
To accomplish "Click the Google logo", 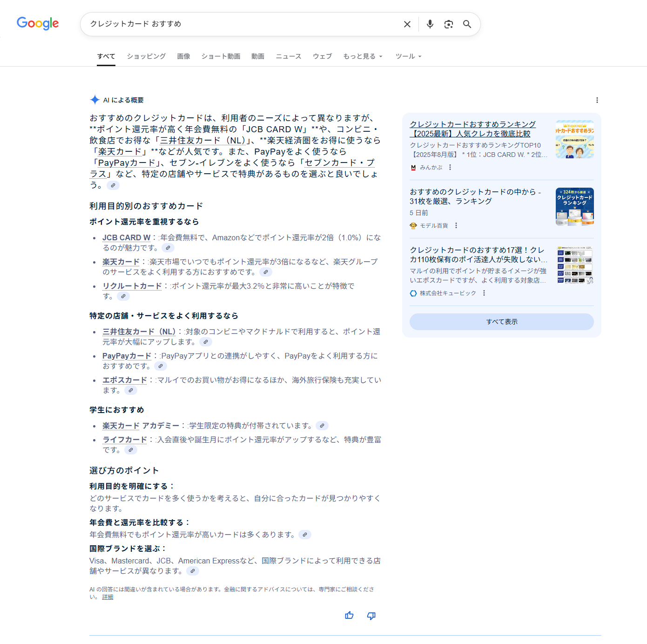I will (x=38, y=23).
